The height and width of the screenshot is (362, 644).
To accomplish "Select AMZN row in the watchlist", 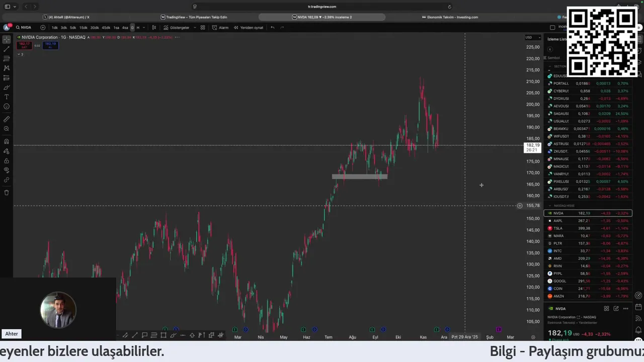I will pyautogui.click(x=588, y=296).
